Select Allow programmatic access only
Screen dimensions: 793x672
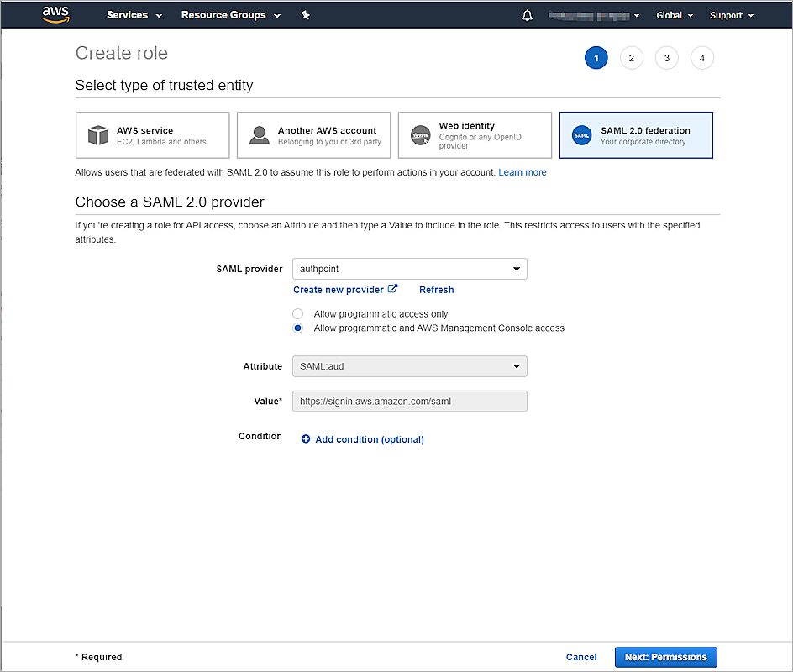pyautogui.click(x=298, y=314)
